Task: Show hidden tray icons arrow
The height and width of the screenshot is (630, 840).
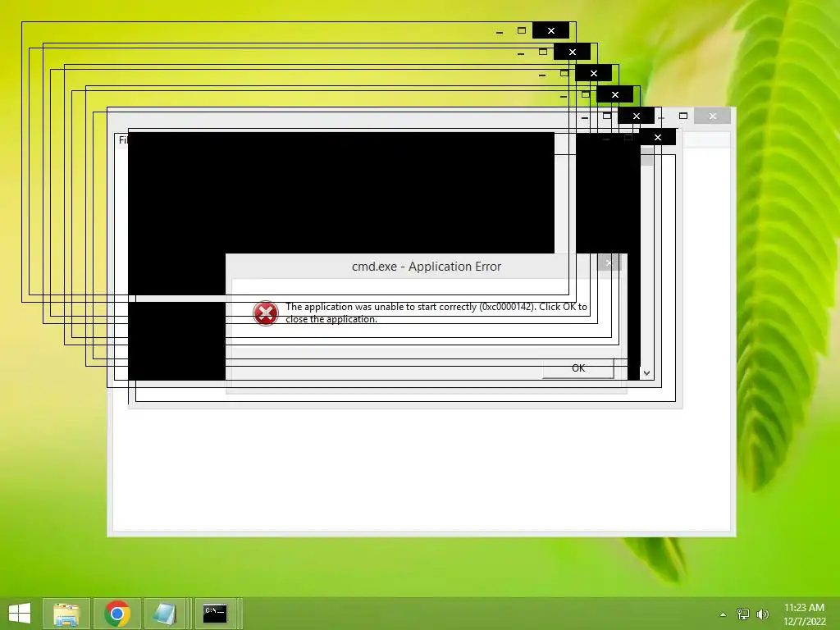Action: tap(723, 614)
